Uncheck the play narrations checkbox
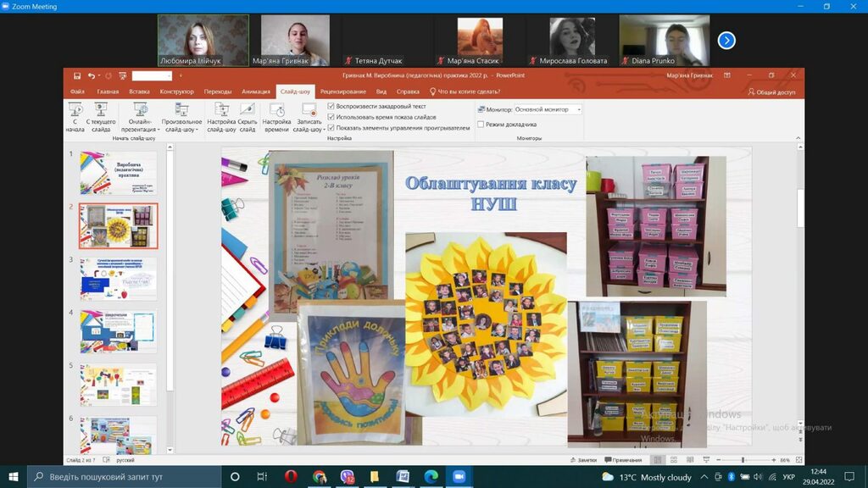The height and width of the screenshot is (488, 868). pyautogui.click(x=331, y=106)
